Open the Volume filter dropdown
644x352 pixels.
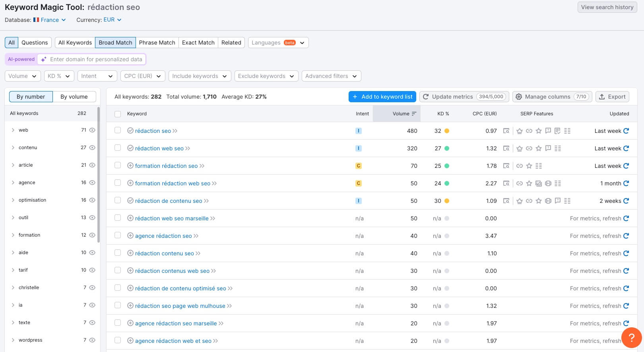pos(23,76)
